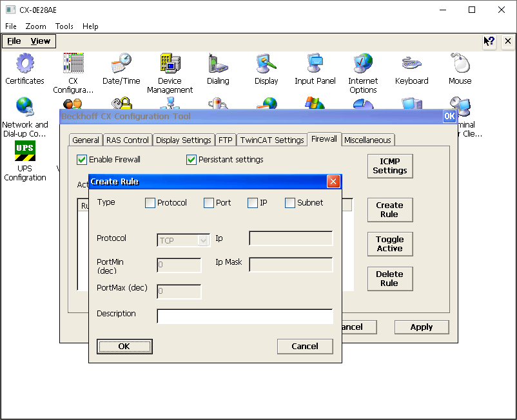This screenshot has height=420, width=517.
Task: Open the Device Management icon
Action: [x=170, y=73]
